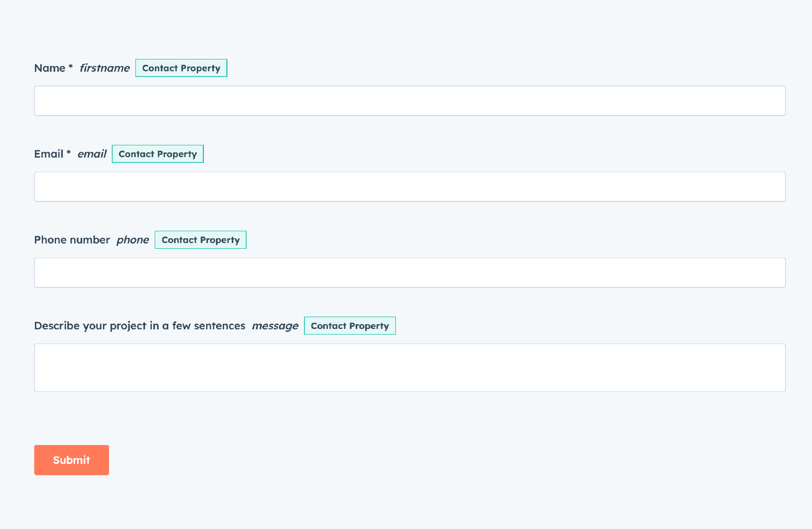Select the Name field label
The height and width of the screenshot is (529, 812).
50,68
